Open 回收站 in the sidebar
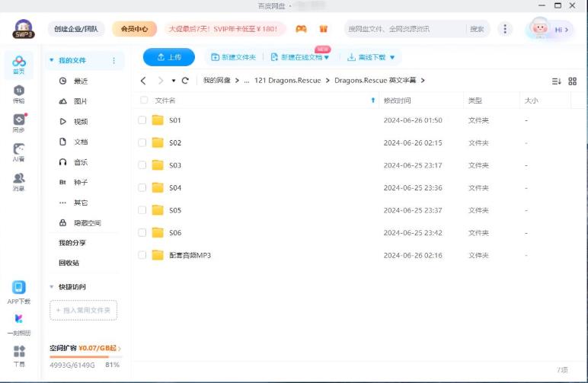 [69, 263]
